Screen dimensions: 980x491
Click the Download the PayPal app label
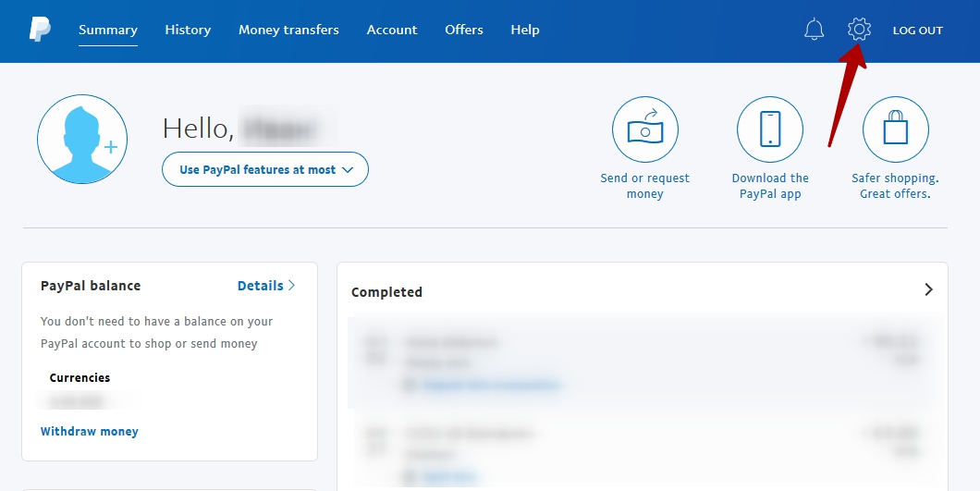pyautogui.click(x=770, y=186)
